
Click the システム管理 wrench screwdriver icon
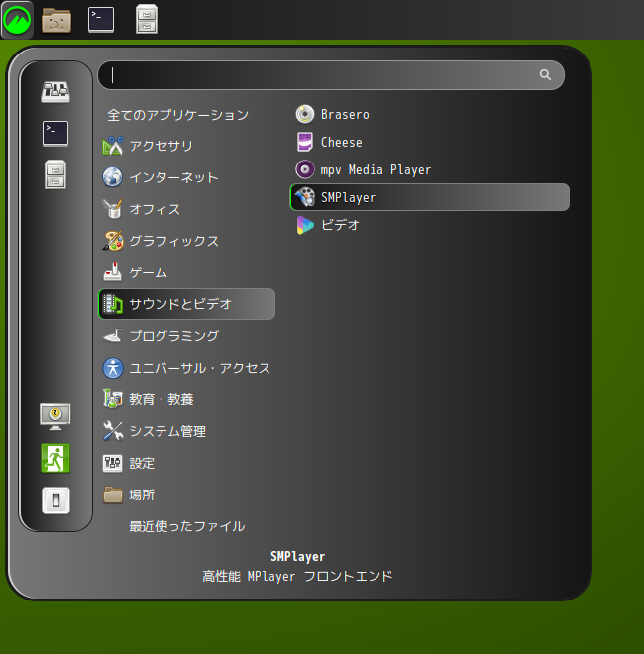point(113,431)
